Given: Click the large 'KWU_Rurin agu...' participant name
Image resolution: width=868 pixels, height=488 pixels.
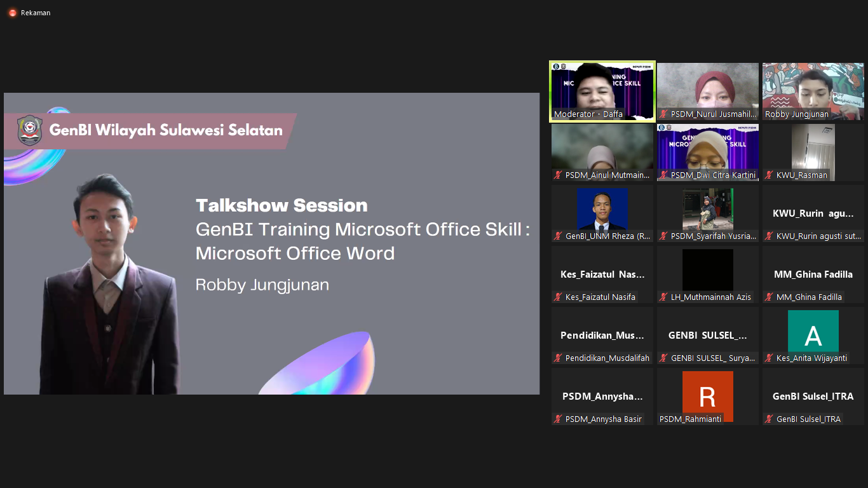Looking at the screenshot, I should point(813,213).
